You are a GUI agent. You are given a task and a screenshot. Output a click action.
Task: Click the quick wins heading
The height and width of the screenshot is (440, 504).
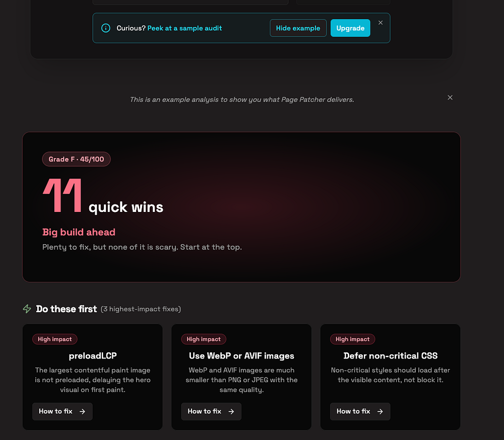pos(126,207)
